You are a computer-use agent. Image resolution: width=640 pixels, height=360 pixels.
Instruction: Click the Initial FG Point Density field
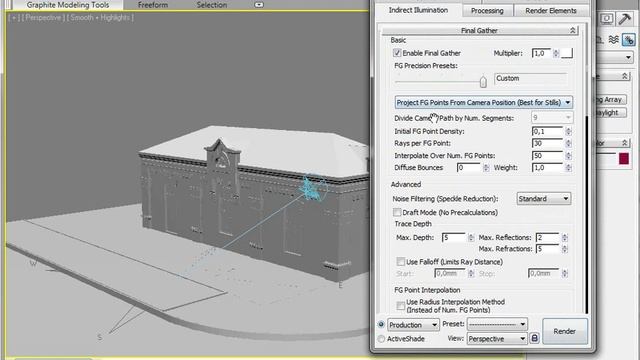click(548, 131)
